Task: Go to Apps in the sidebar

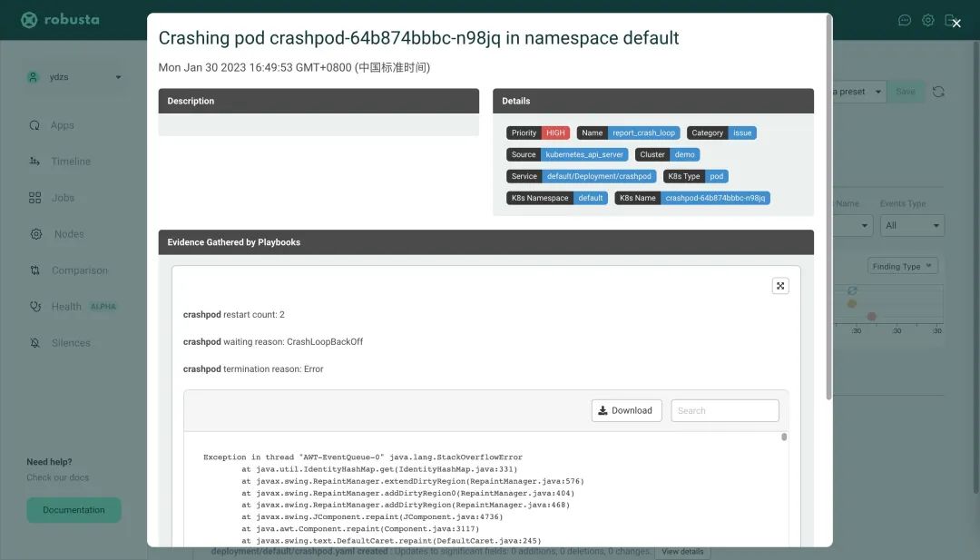Action: [63, 125]
